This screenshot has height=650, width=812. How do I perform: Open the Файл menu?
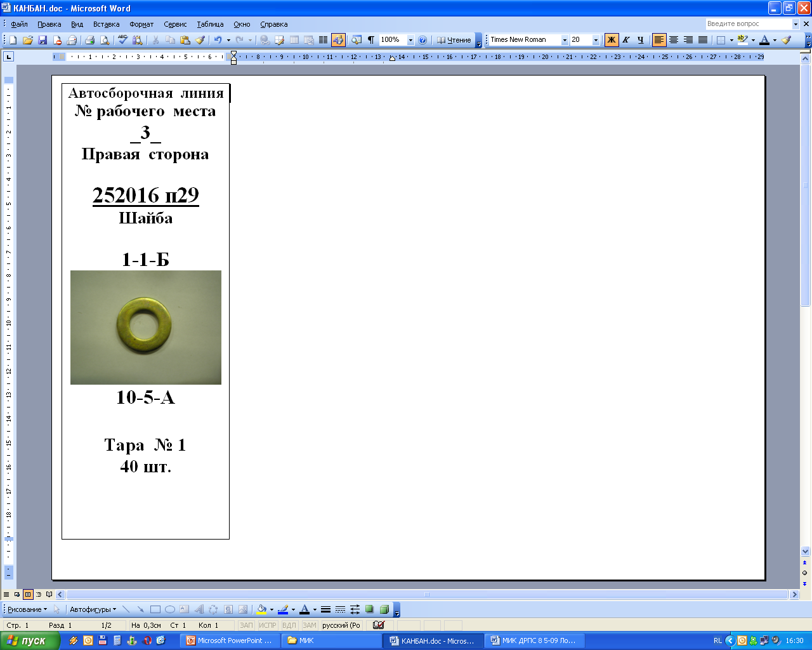pos(19,24)
